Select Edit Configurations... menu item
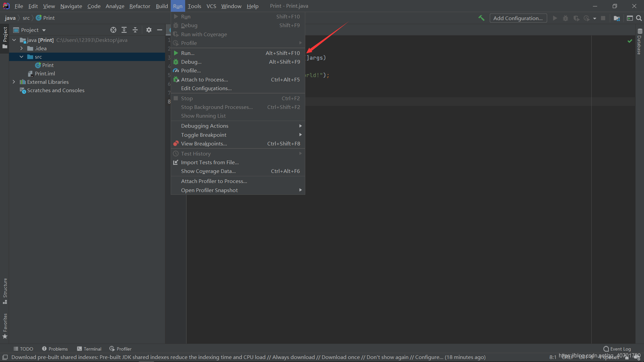The width and height of the screenshot is (644, 362). pyautogui.click(x=206, y=88)
